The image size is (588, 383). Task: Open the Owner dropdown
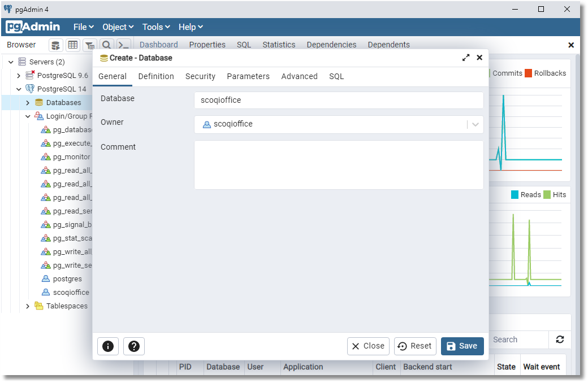[x=475, y=124]
